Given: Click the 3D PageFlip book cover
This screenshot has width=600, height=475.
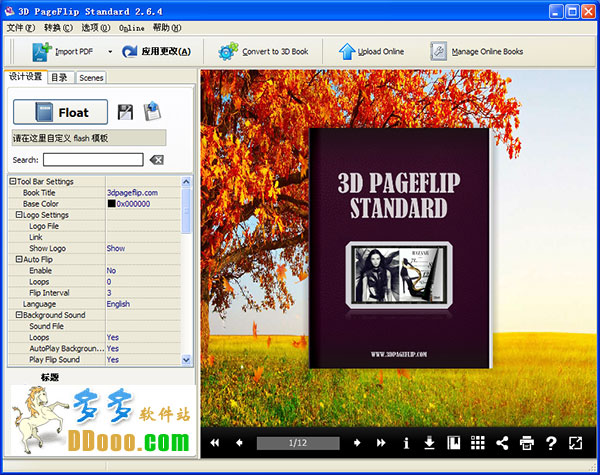Looking at the screenshot, I should (399, 248).
